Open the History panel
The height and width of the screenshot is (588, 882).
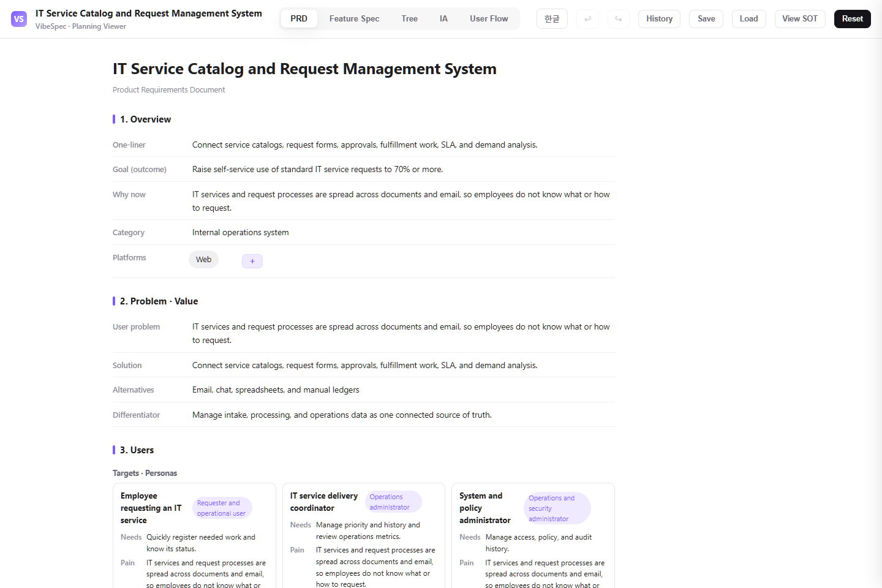pyautogui.click(x=659, y=19)
